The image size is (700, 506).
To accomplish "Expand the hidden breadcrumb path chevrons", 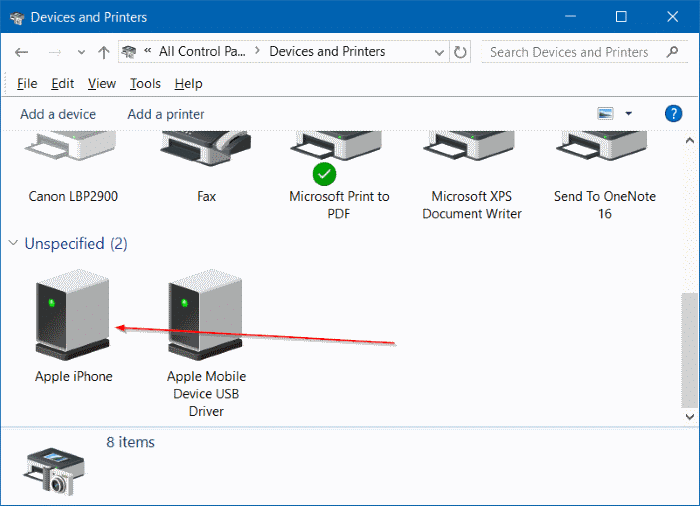I will 148,51.
